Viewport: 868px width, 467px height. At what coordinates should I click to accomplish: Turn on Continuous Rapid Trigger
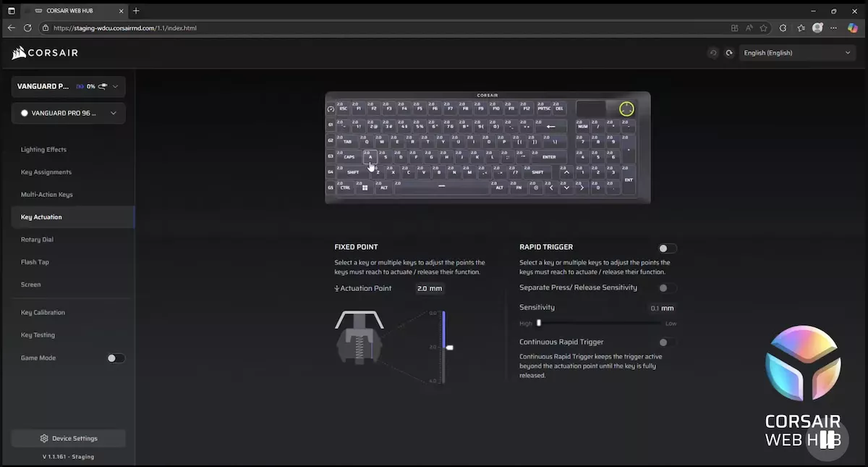coord(666,342)
